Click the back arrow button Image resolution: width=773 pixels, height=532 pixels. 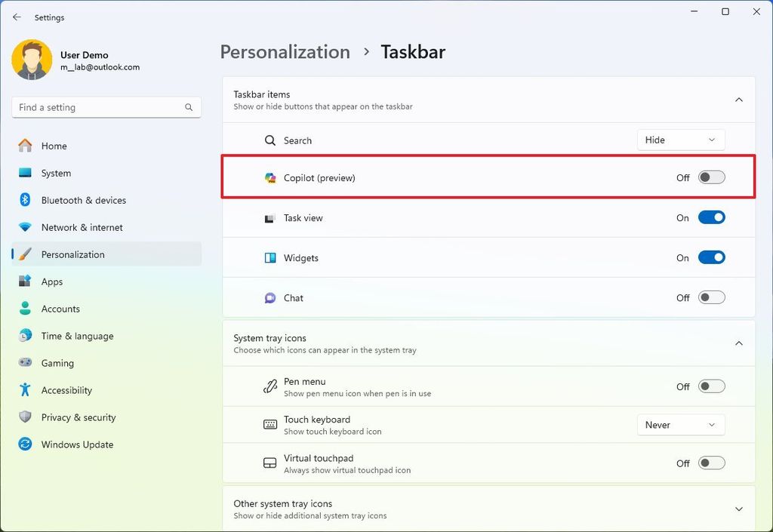[17, 17]
